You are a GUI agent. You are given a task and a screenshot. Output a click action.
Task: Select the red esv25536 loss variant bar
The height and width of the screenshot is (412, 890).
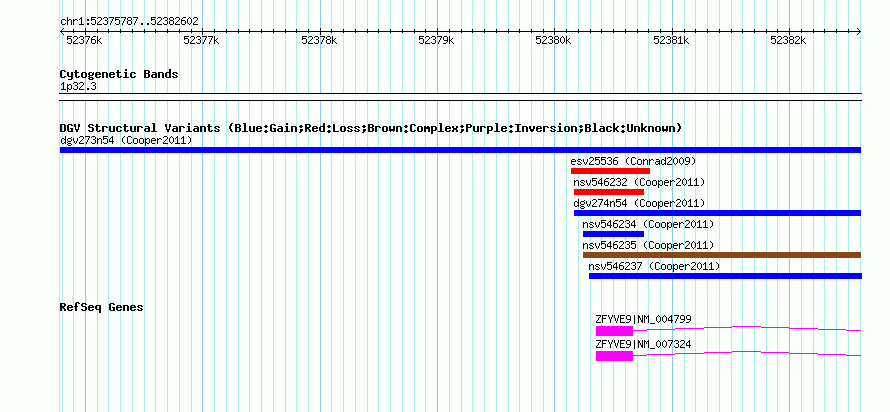click(610, 171)
